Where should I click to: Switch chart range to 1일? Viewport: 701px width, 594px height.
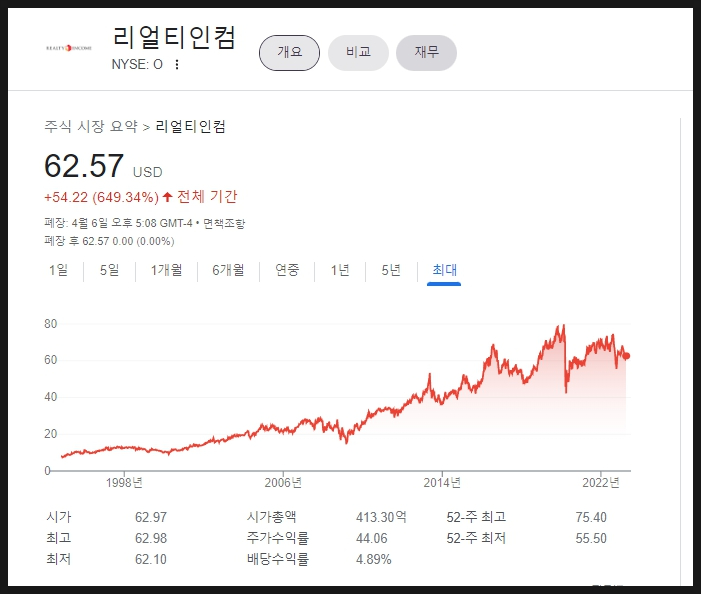(59, 270)
